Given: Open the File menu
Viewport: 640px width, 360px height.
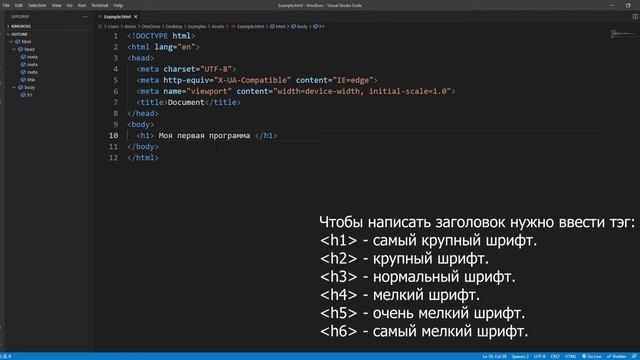Looking at the screenshot, I should point(6,5).
